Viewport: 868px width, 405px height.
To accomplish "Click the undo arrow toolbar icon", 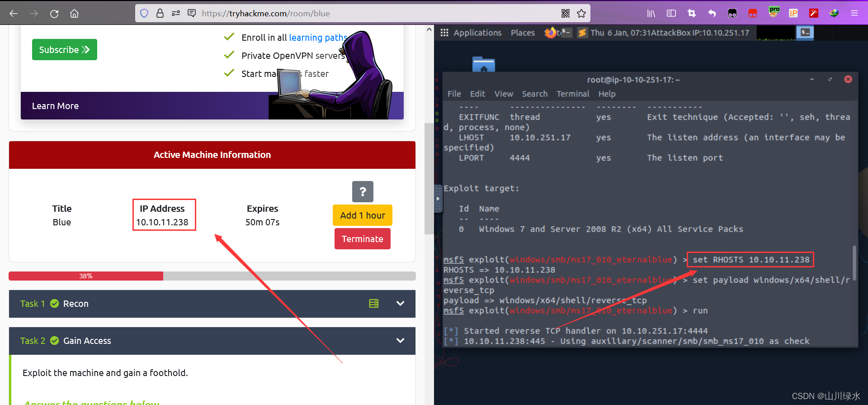I will pos(712,14).
